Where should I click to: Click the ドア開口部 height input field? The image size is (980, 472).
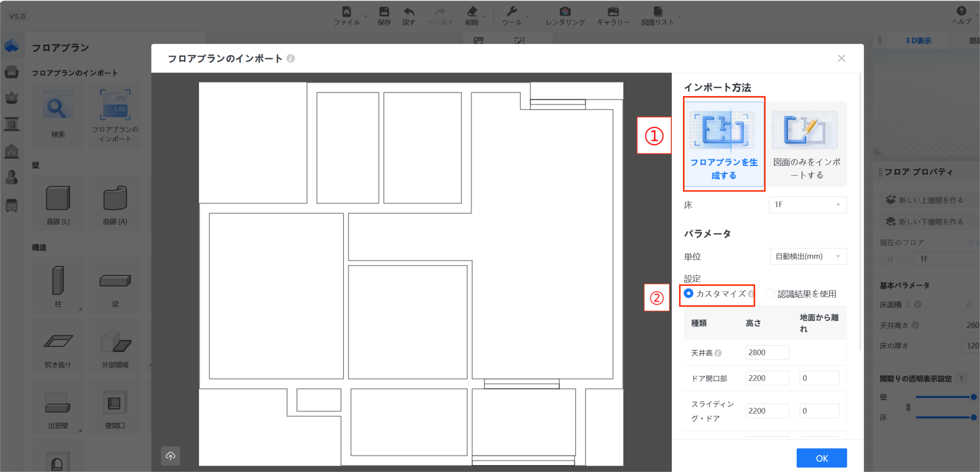pos(767,378)
